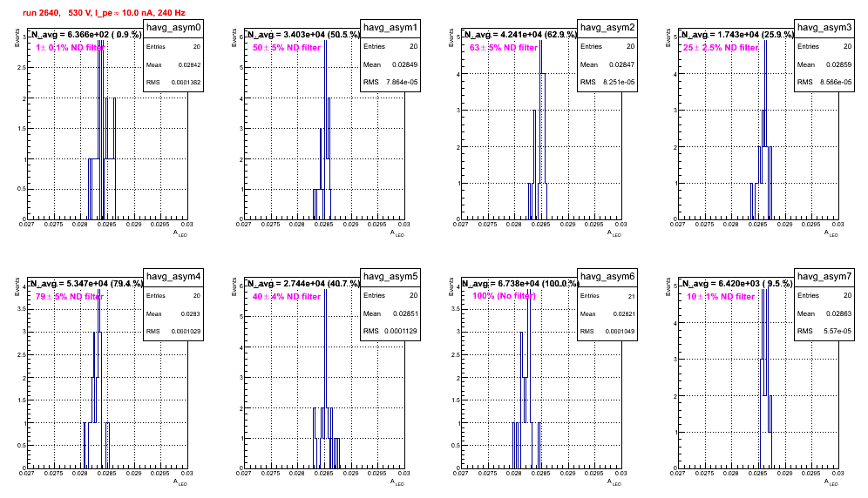The width and height of the screenshot is (868, 498).
Task: Click the 50± 5% ND filter label
Action: coord(287,48)
